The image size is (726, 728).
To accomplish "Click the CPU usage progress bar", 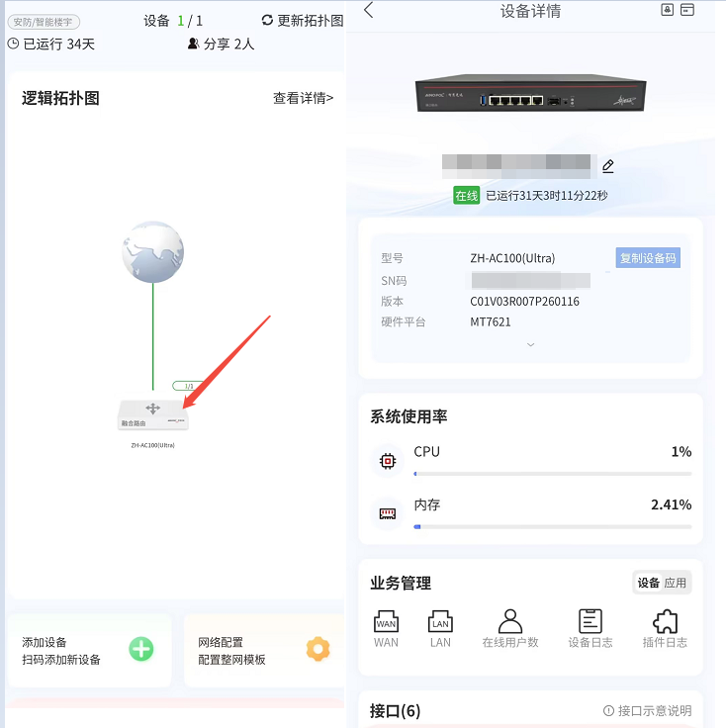I will pyautogui.click(x=552, y=474).
